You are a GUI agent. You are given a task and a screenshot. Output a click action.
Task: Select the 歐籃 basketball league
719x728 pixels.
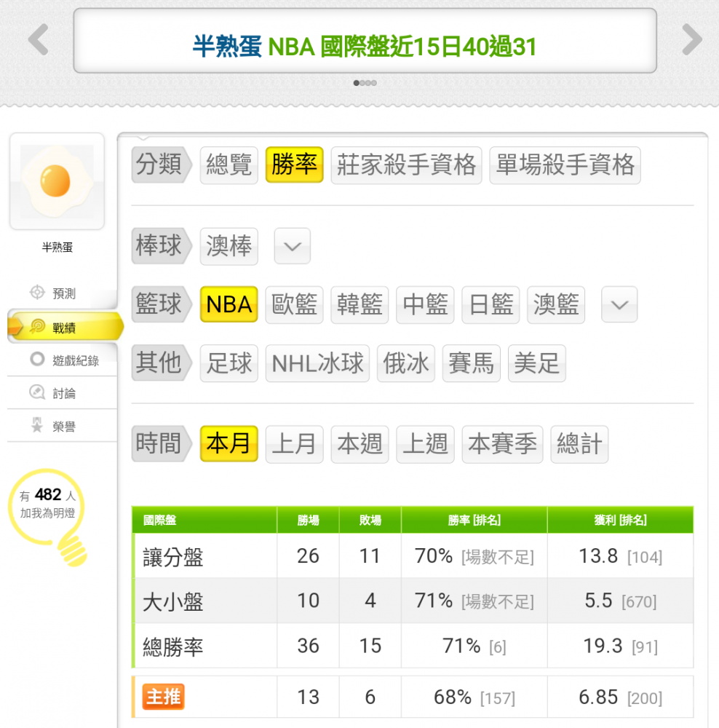click(x=294, y=305)
